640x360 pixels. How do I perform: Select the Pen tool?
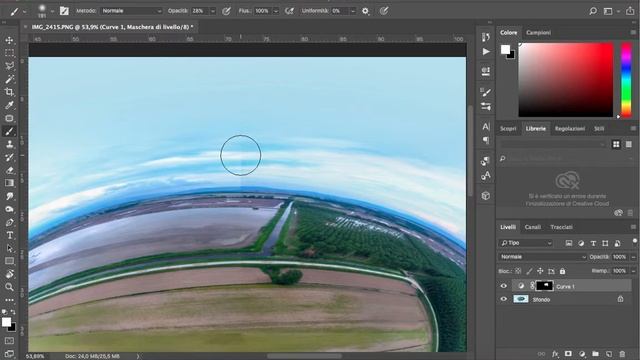pos(9,222)
